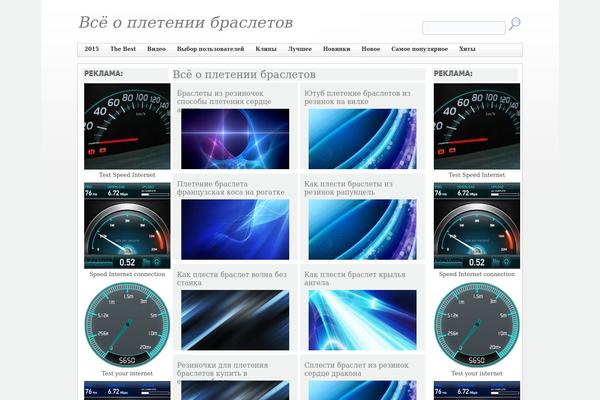Select Самое популярное menu item
Image resolution: width=600 pixels, height=400 pixels.
click(419, 49)
